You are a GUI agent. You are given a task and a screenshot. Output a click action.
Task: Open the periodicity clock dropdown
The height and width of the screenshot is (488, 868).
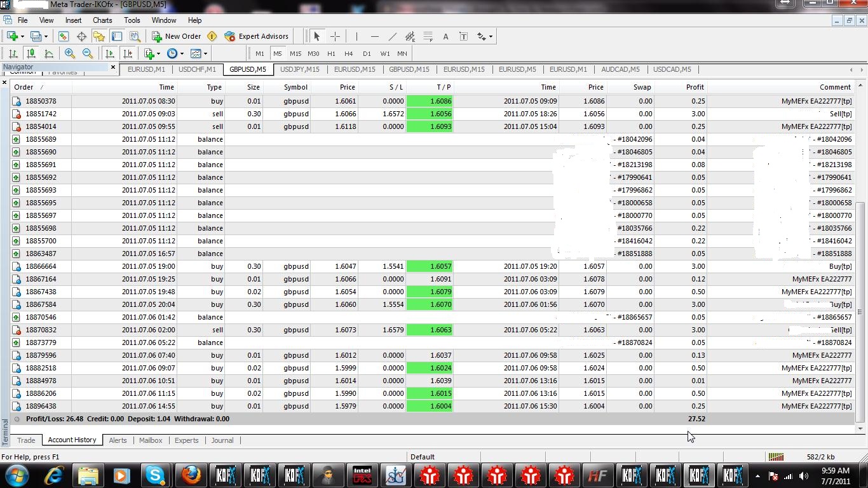pyautogui.click(x=175, y=53)
